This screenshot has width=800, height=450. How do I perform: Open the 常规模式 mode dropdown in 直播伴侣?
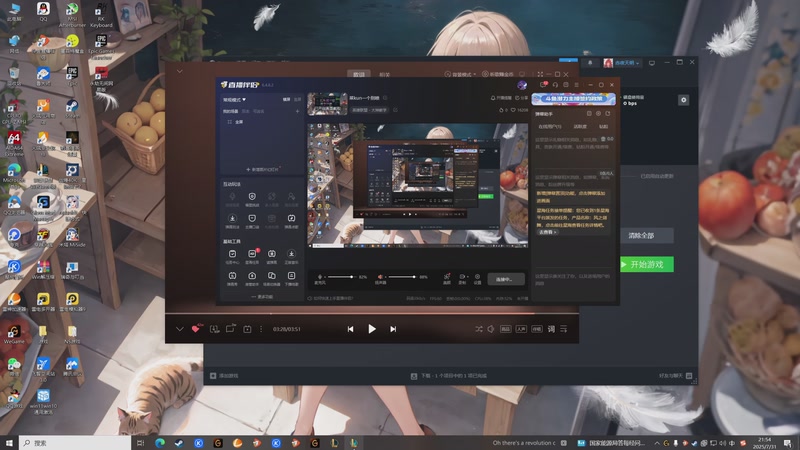click(234, 99)
